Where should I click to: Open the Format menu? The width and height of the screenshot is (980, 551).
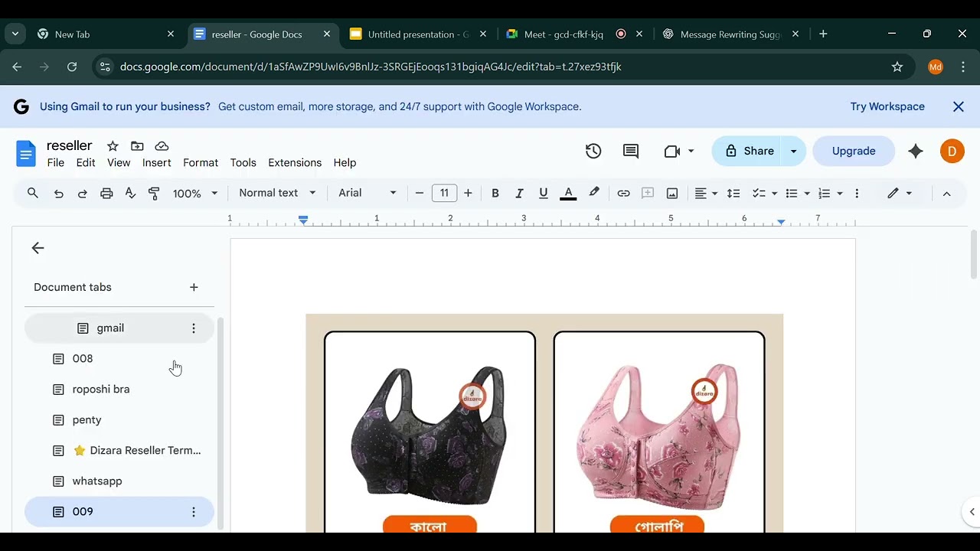click(201, 163)
